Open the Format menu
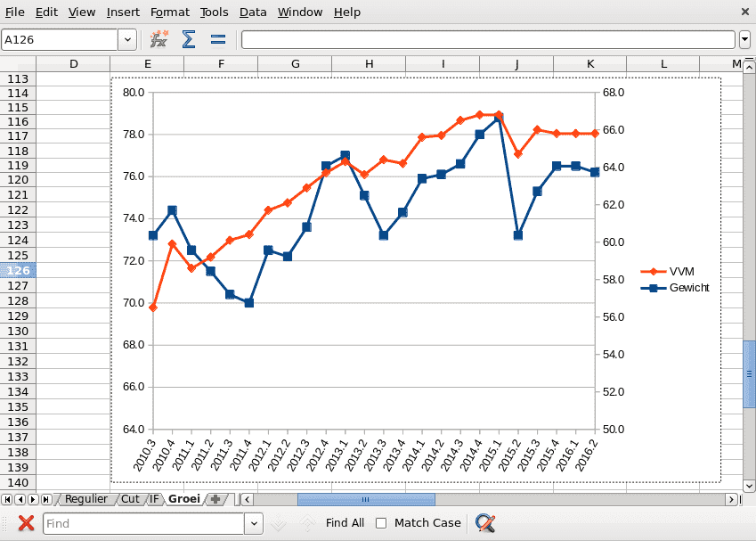The width and height of the screenshot is (756, 541). click(x=169, y=12)
